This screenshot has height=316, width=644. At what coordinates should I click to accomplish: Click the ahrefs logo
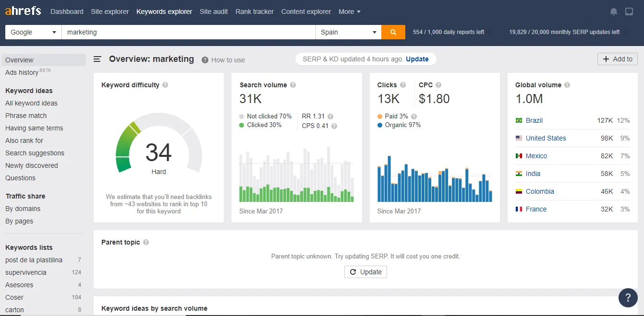point(23,11)
